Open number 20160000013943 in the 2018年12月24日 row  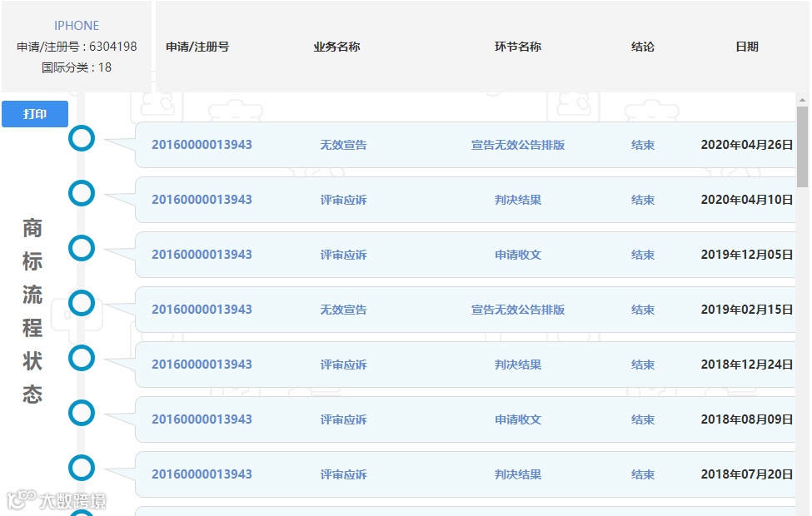pos(202,365)
